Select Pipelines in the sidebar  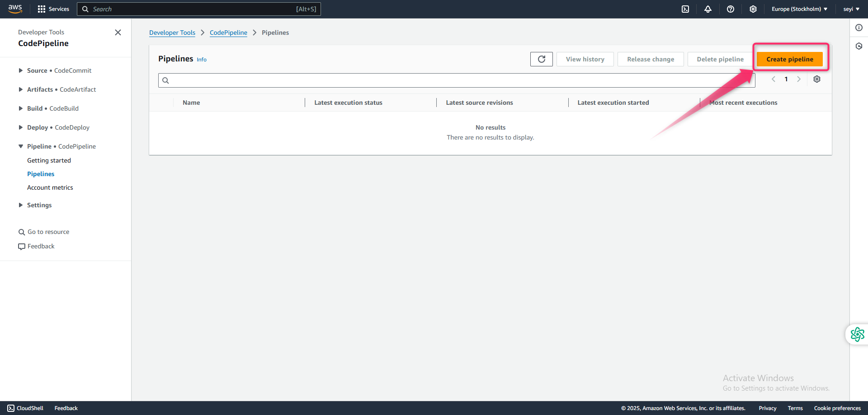(41, 174)
